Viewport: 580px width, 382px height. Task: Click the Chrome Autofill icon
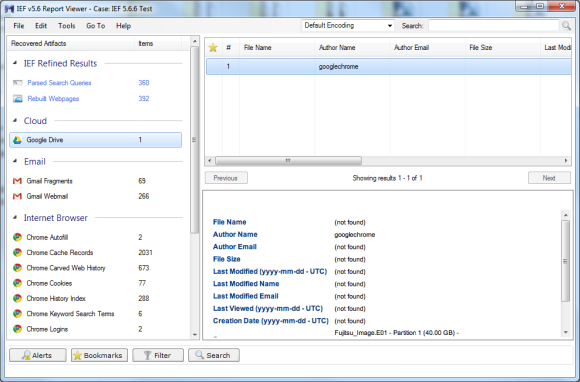[17, 237]
